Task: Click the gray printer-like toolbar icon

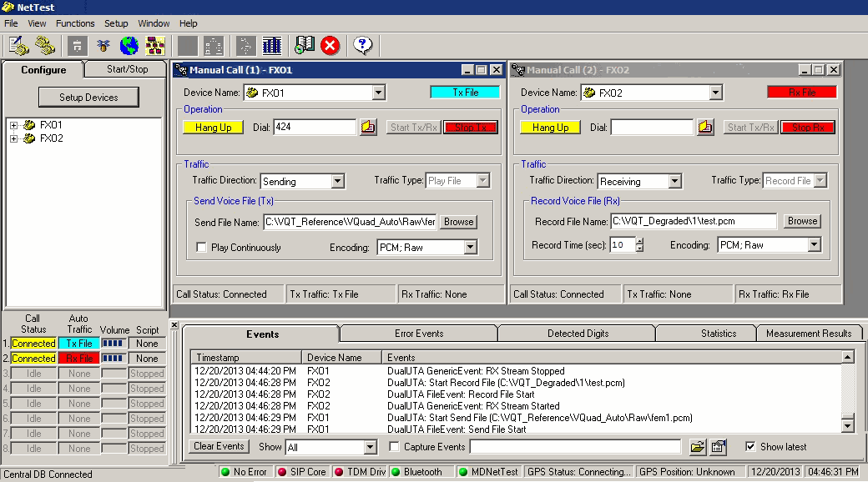Action: pyautogui.click(x=78, y=45)
